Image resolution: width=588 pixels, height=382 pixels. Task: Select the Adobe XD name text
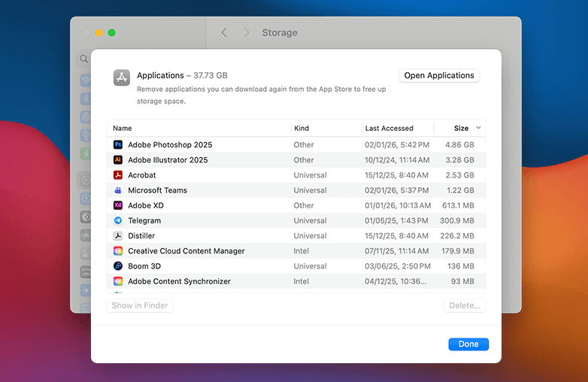point(146,205)
